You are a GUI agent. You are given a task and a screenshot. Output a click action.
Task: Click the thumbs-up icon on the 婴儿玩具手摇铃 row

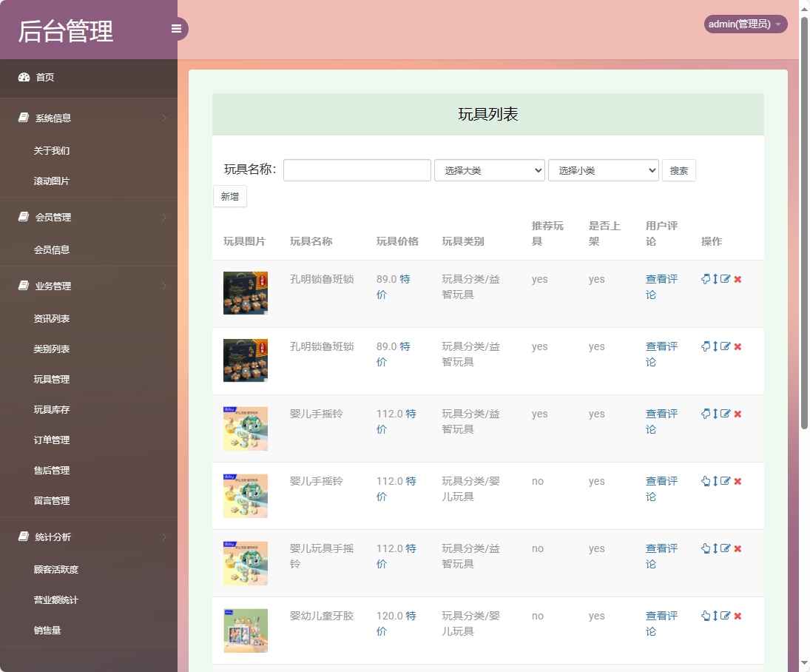click(x=705, y=548)
